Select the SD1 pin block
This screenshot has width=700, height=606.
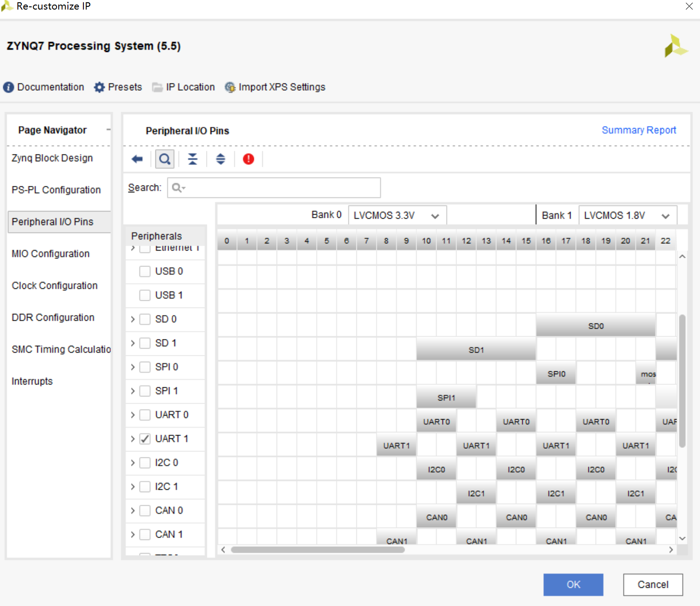point(476,350)
